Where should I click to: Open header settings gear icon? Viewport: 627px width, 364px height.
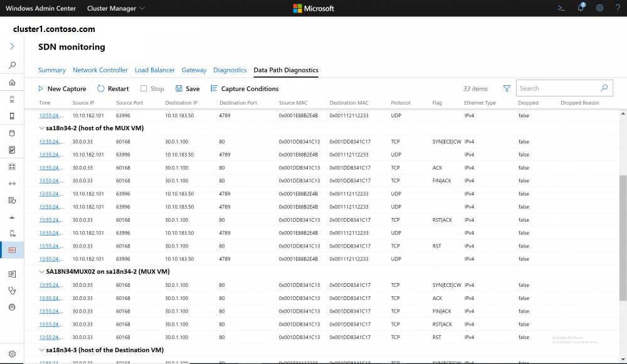[599, 8]
